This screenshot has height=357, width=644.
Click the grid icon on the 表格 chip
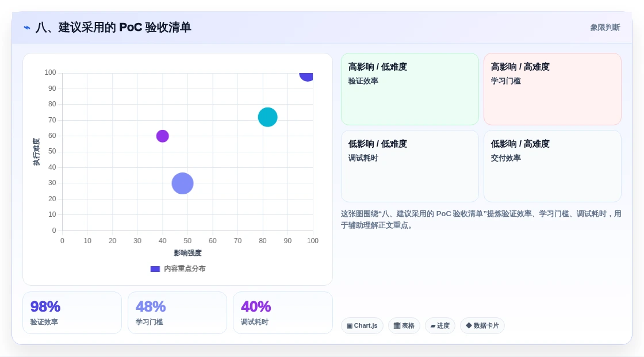click(397, 326)
